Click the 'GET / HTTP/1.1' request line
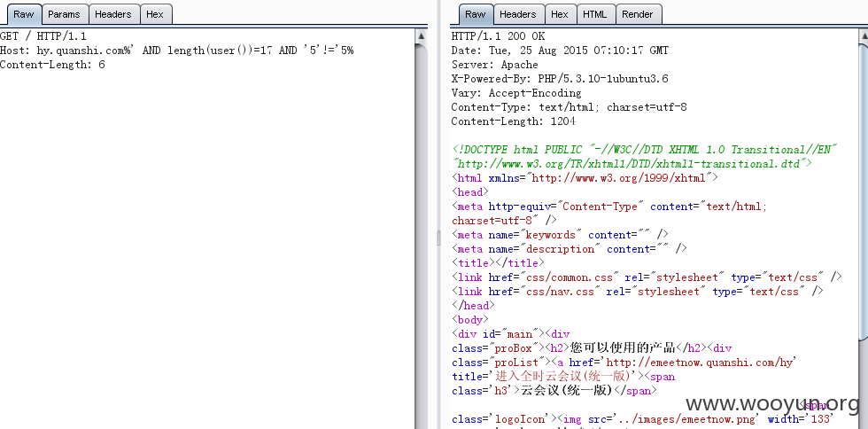 [x=43, y=36]
